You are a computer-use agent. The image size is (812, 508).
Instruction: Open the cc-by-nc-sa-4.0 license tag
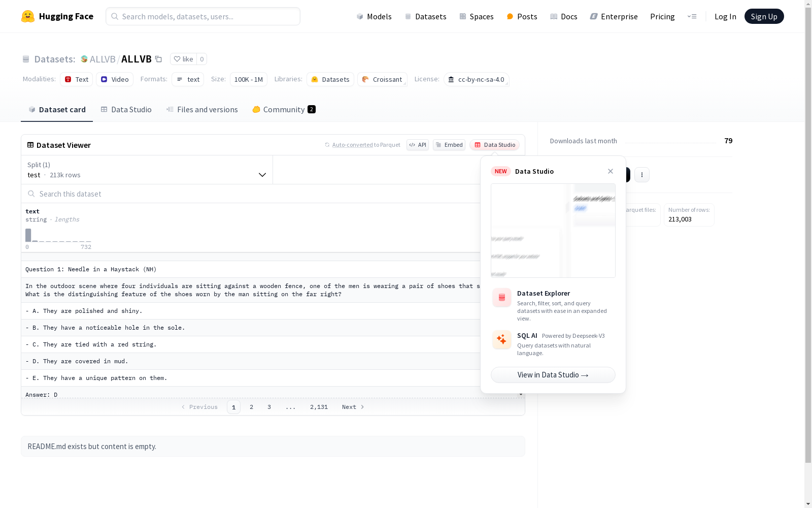coord(476,79)
